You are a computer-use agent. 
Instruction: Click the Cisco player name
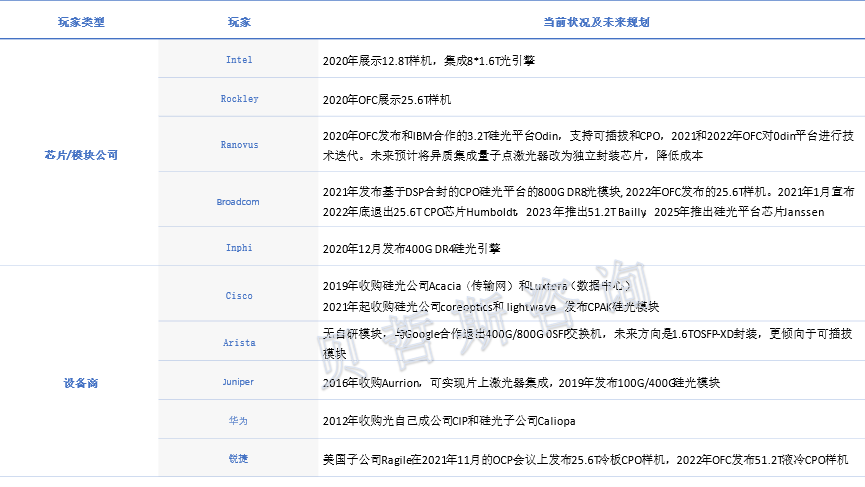coord(239,296)
